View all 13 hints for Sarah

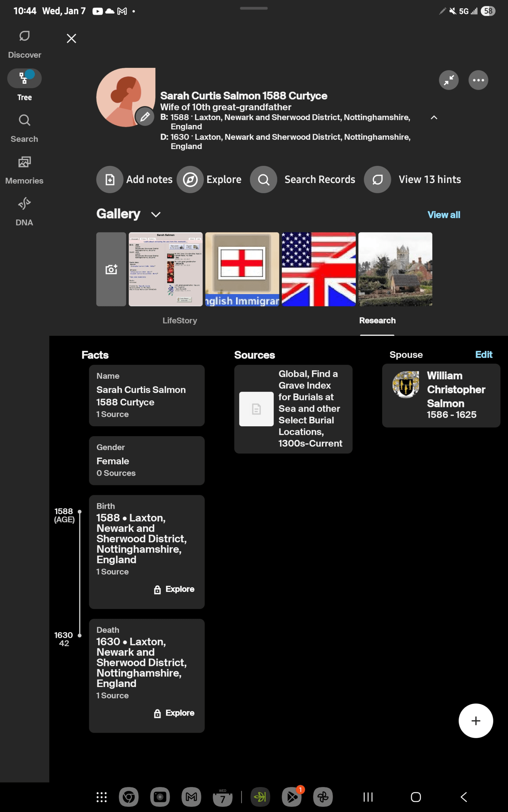pyautogui.click(x=413, y=180)
